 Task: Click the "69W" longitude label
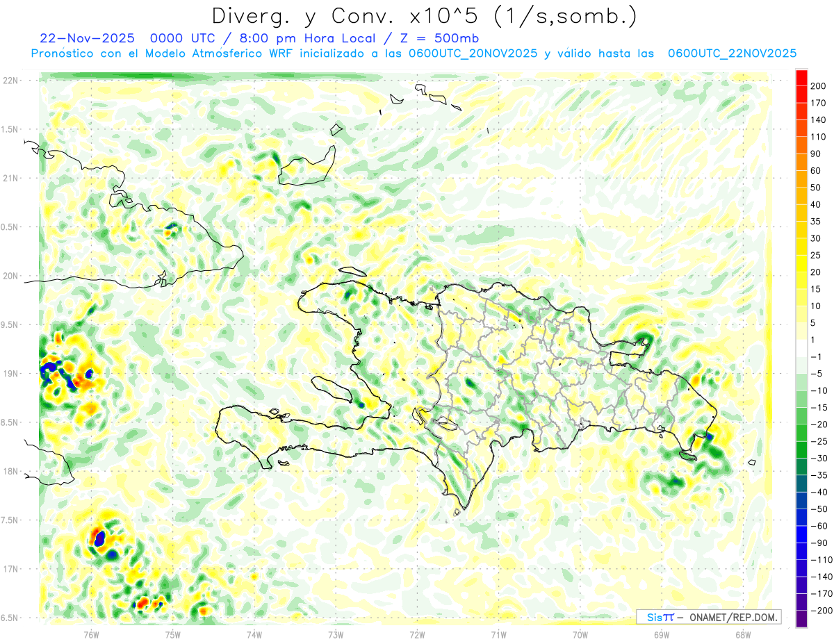[662, 634]
